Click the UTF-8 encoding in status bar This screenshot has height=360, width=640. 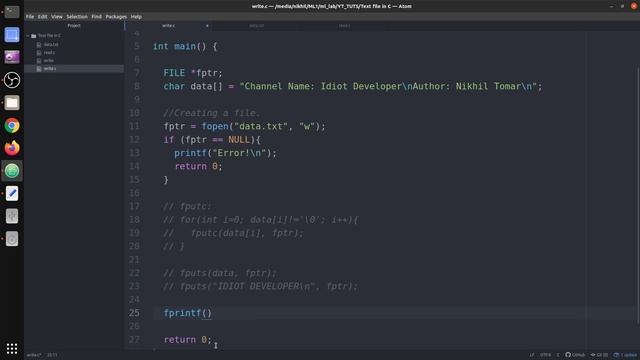[545, 355]
